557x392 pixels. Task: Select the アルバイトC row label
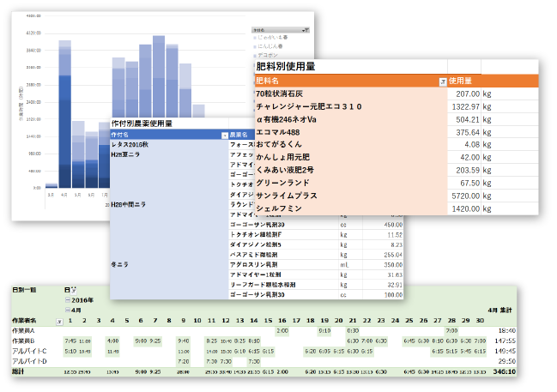(29, 351)
